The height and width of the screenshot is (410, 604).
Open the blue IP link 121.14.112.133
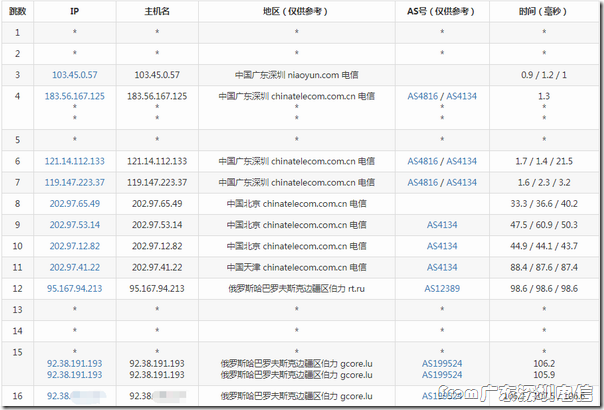point(75,161)
